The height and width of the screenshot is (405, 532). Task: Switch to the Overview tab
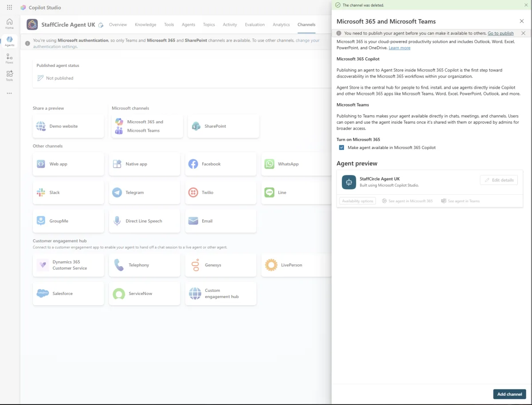118,25
